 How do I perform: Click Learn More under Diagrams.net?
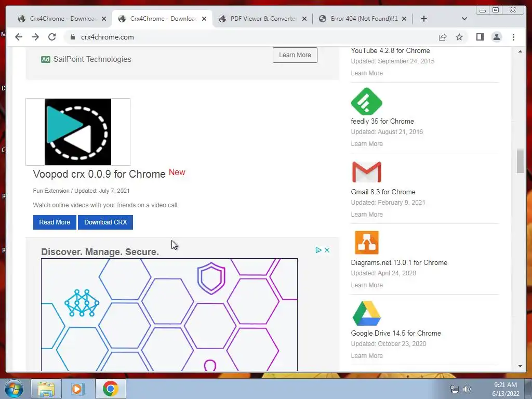(367, 285)
